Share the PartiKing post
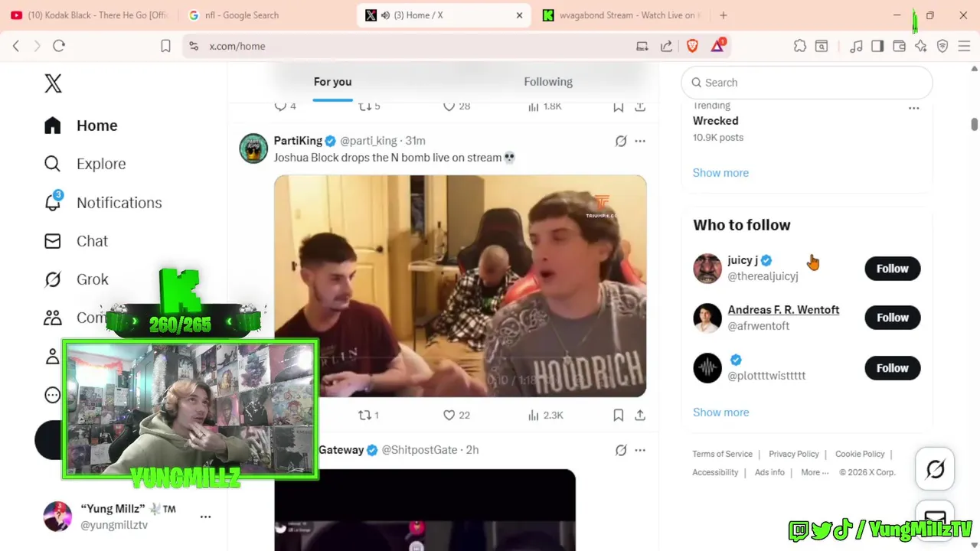980x551 pixels. tap(640, 415)
